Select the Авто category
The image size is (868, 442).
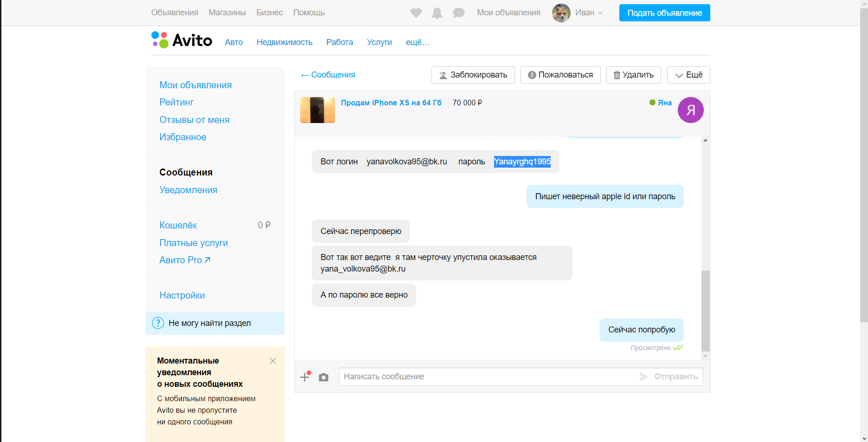pyautogui.click(x=234, y=42)
